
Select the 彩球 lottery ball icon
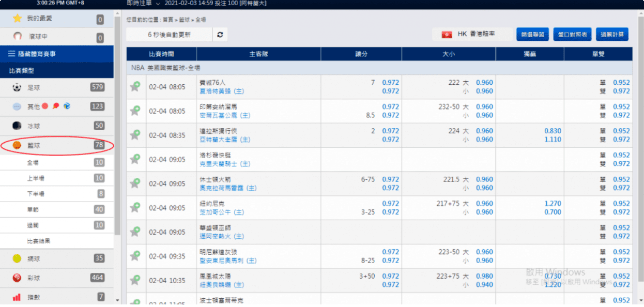[17, 278]
